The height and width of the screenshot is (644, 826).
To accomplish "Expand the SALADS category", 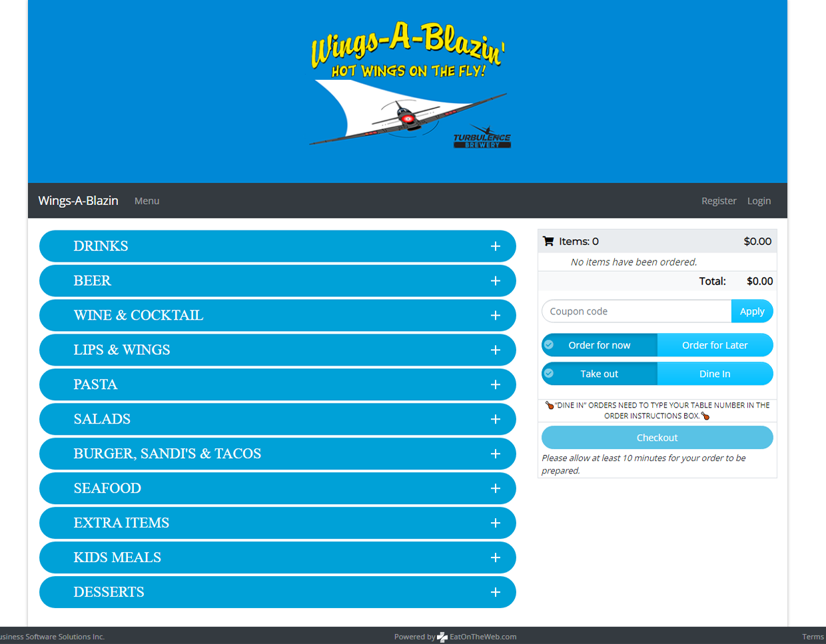I will tap(278, 420).
